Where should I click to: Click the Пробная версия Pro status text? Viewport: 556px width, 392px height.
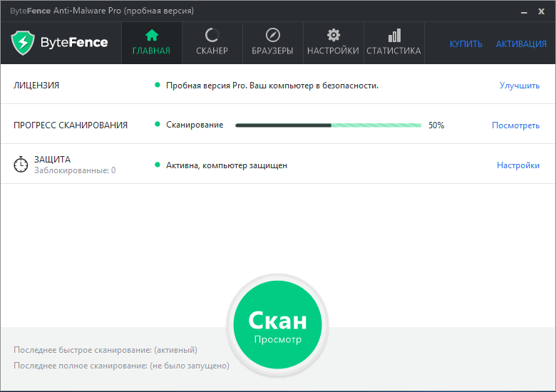click(x=272, y=86)
